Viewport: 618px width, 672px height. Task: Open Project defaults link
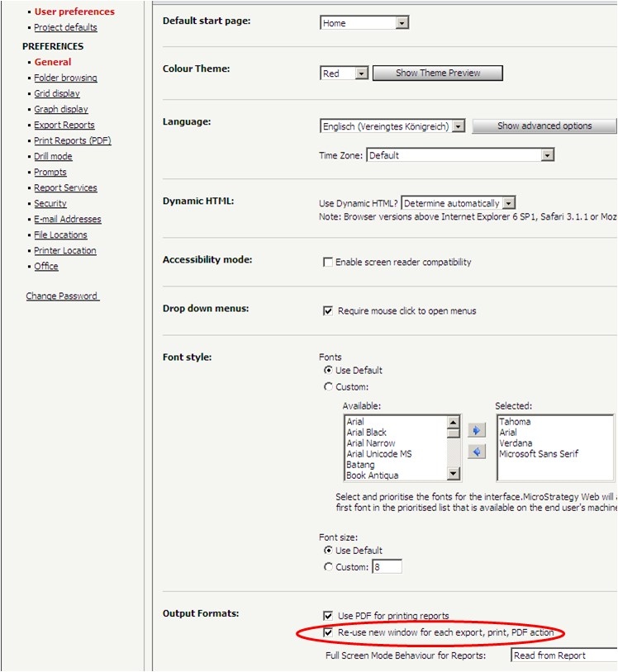click(x=65, y=27)
